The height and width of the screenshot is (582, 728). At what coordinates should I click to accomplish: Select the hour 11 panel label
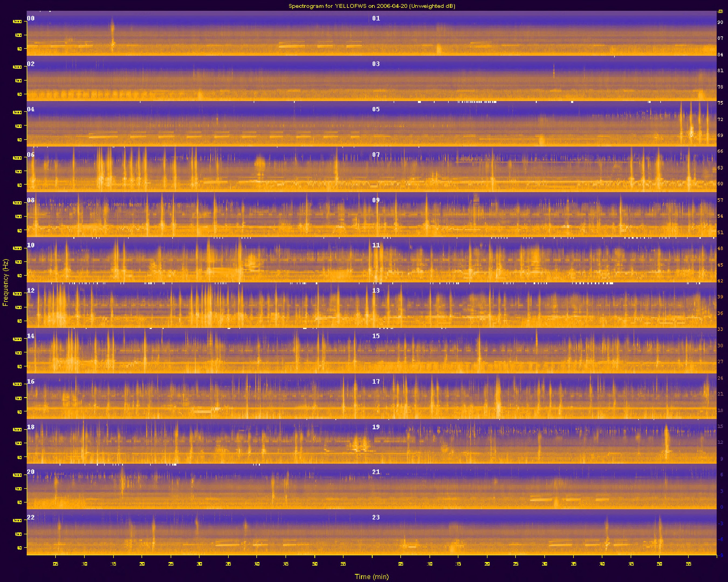376,245
